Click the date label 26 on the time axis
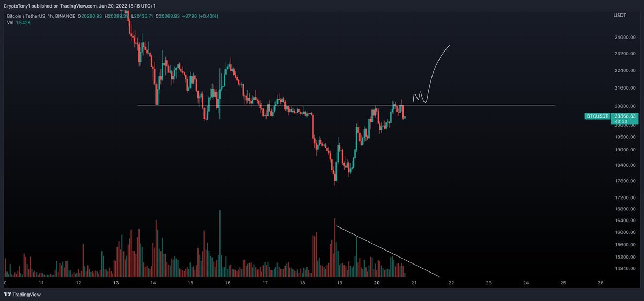 point(601,283)
